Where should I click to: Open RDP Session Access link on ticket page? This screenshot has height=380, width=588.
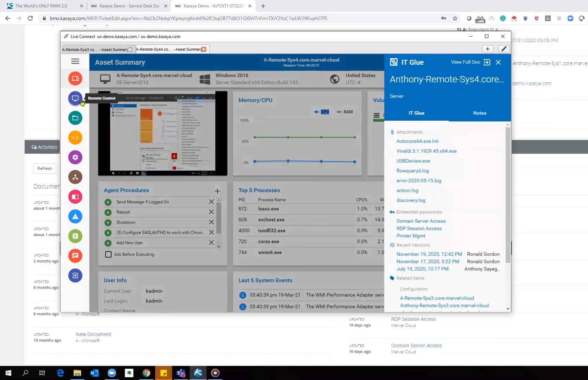(413, 319)
